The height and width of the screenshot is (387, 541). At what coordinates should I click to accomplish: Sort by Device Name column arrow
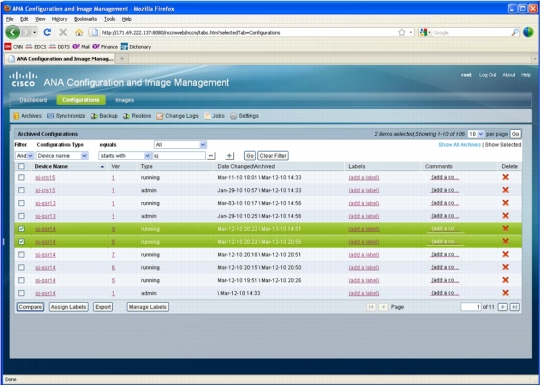pos(102,167)
